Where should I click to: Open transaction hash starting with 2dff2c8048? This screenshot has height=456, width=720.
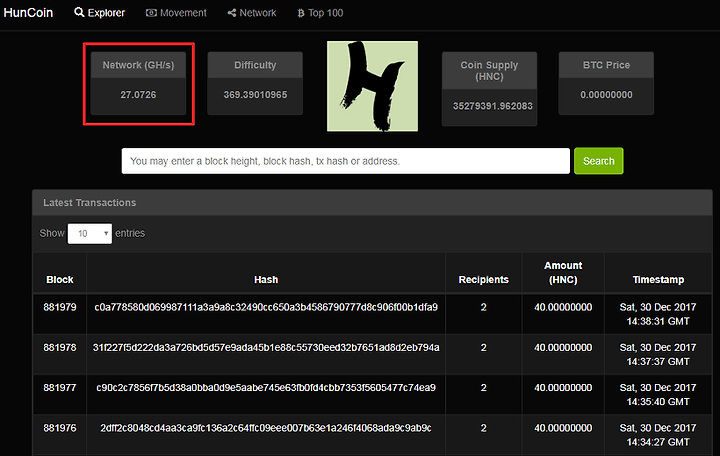[266, 428]
